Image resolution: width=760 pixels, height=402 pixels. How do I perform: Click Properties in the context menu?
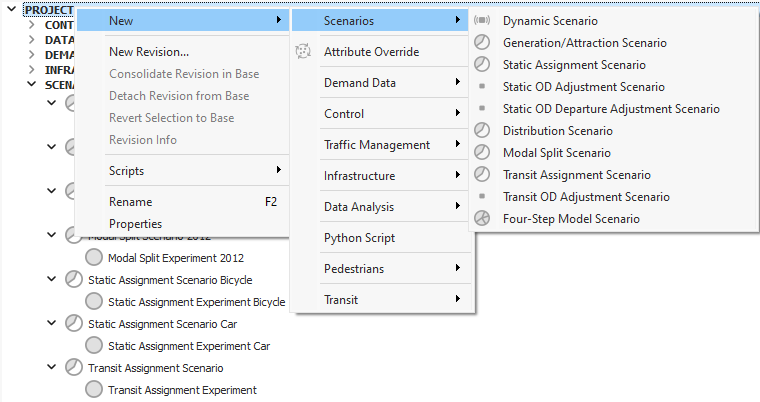[x=135, y=224]
